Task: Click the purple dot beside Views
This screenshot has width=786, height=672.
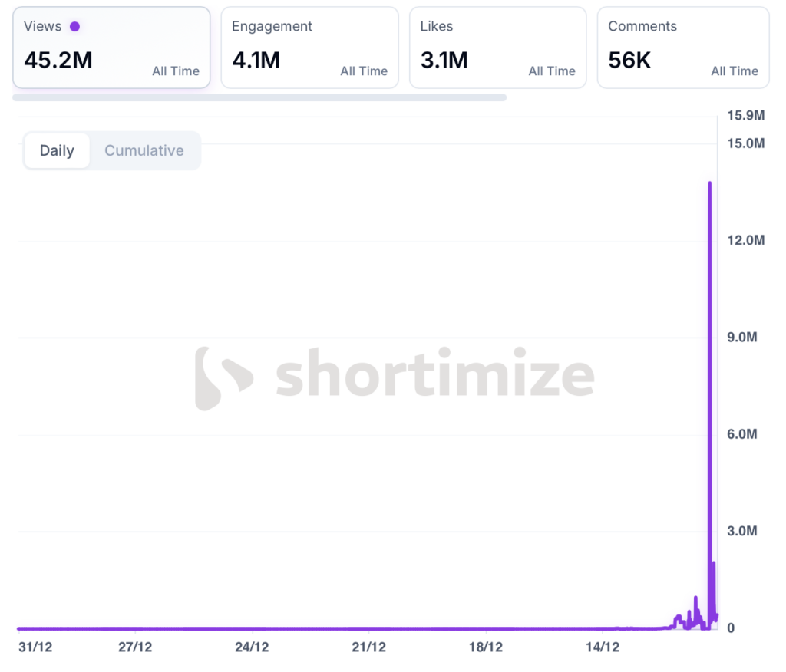Action: point(74,27)
